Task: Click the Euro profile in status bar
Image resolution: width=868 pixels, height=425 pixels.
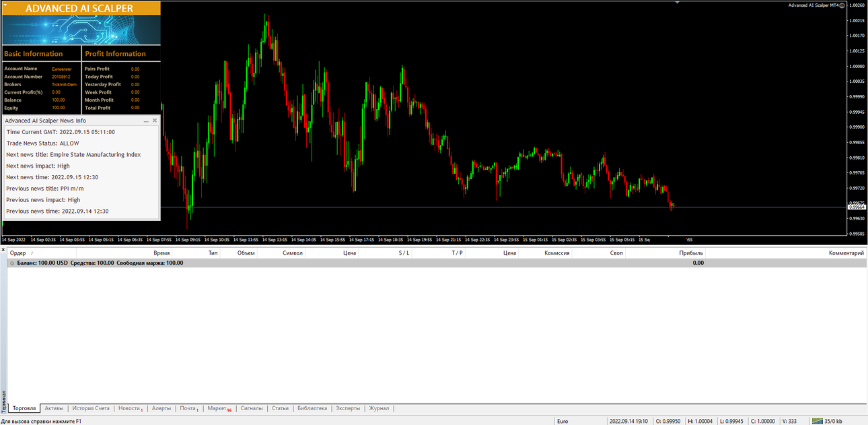Action: click(563, 421)
